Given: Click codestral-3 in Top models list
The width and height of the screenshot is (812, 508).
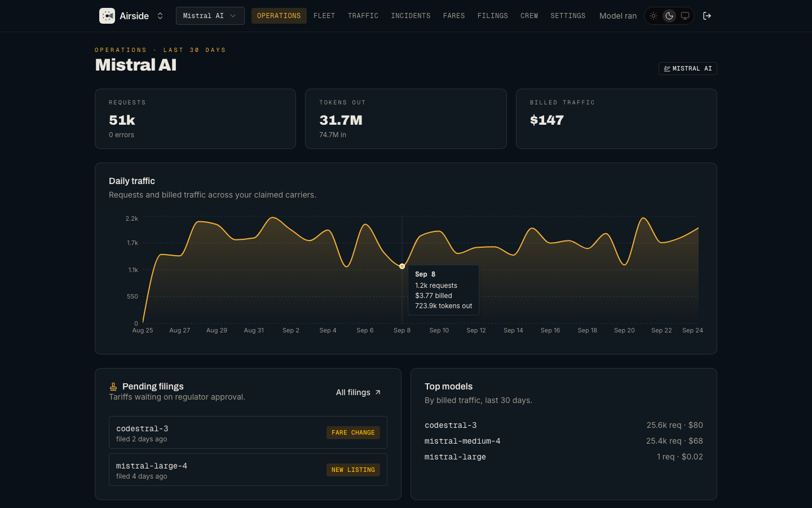Looking at the screenshot, I should point(451,425).
